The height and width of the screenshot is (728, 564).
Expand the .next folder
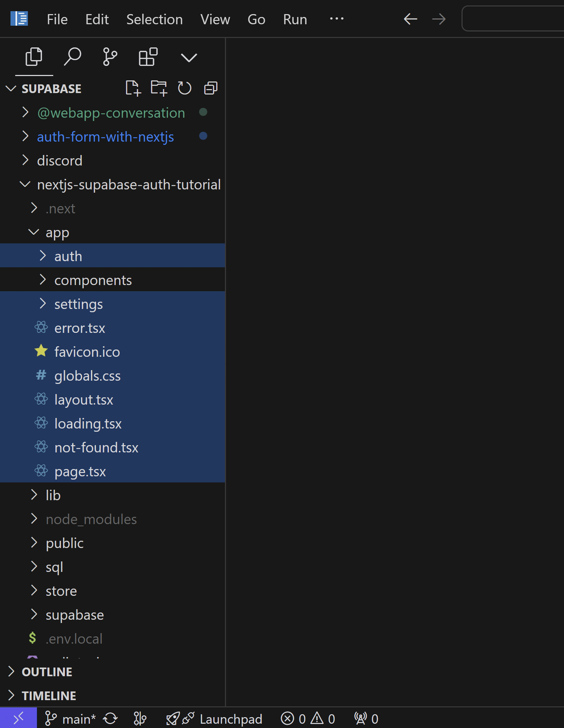(x=113, y=209)
